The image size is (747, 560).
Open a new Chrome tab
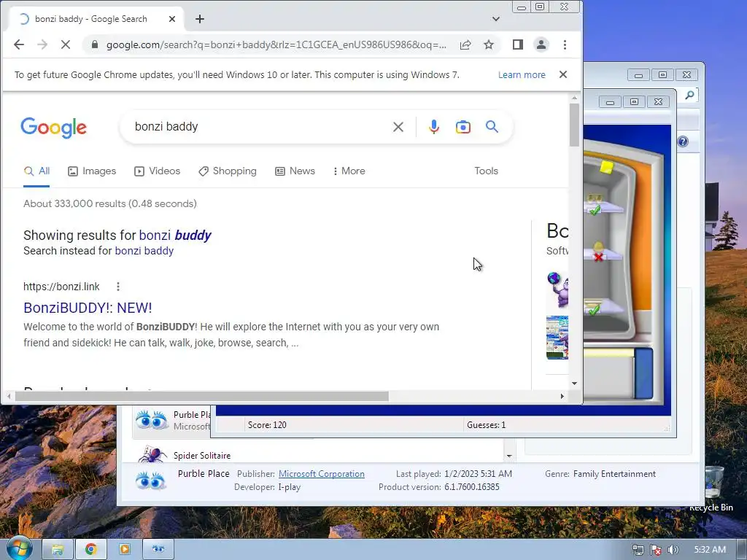pos(200,19)
